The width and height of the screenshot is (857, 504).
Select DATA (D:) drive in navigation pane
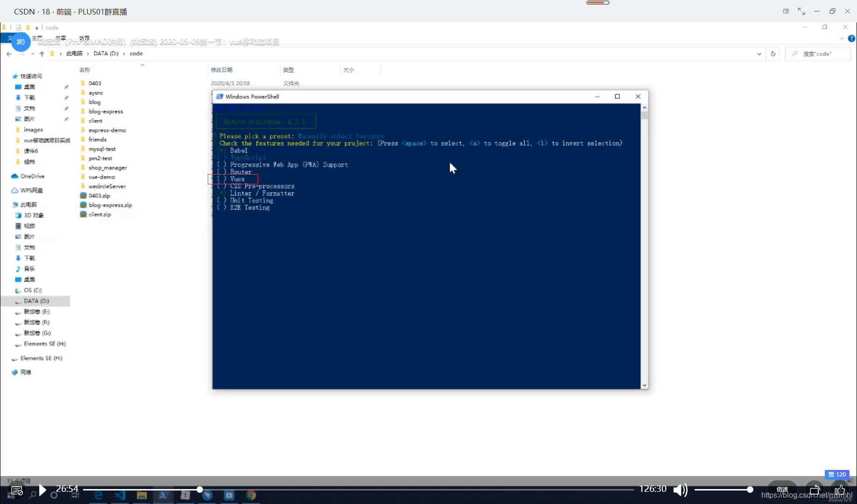coord(35,301)
